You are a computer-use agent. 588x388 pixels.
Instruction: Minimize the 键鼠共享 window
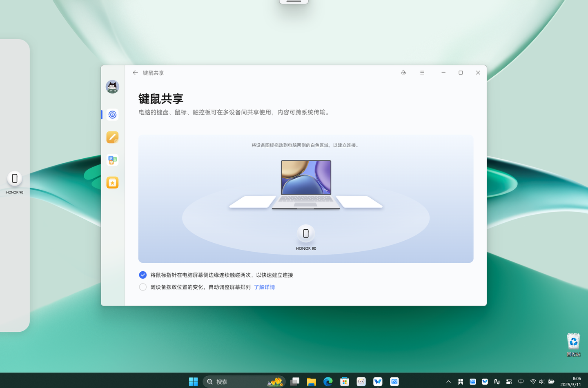(x=443, y=73)
